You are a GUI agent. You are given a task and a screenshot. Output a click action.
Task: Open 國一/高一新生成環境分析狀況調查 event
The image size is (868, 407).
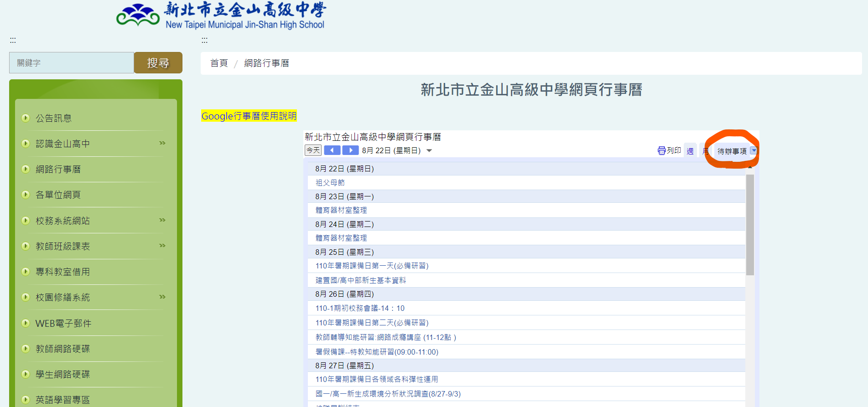pyautogui.click(x=388, y=394)
